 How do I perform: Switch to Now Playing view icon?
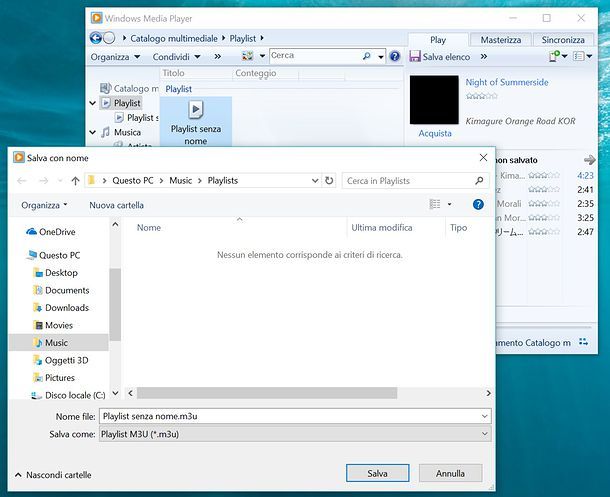(583, 342)
